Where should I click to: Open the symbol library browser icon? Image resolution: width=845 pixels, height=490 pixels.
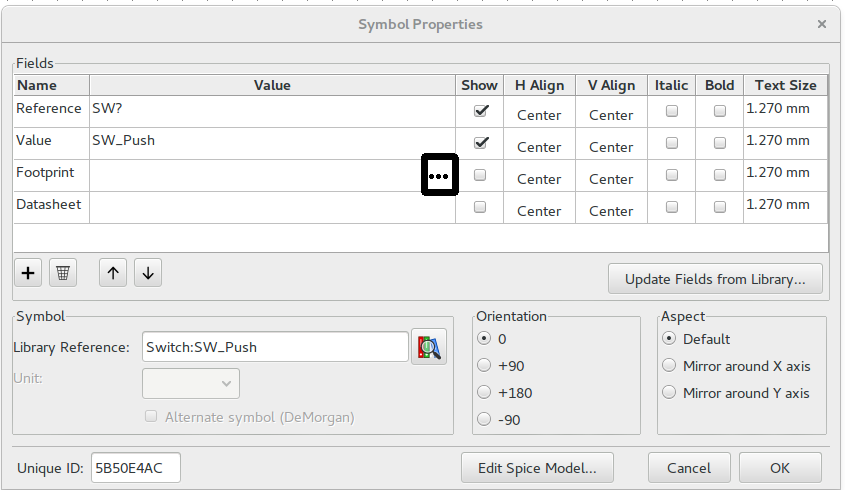point(429,347)
